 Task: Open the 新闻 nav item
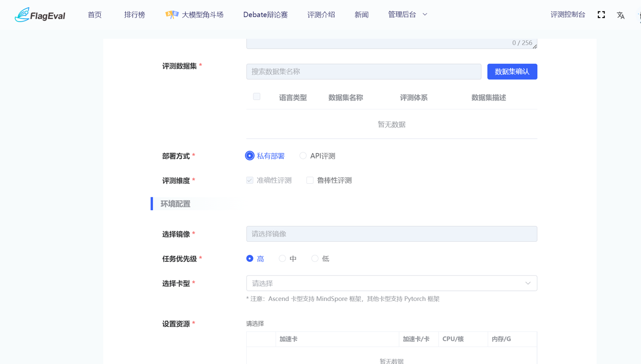pos(362,15)
